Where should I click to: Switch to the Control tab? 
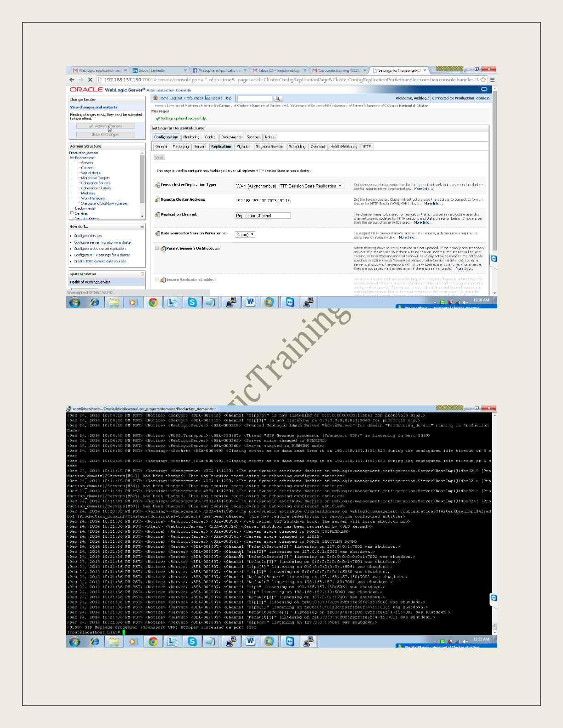pyautogui.click(x=211, y=137)
